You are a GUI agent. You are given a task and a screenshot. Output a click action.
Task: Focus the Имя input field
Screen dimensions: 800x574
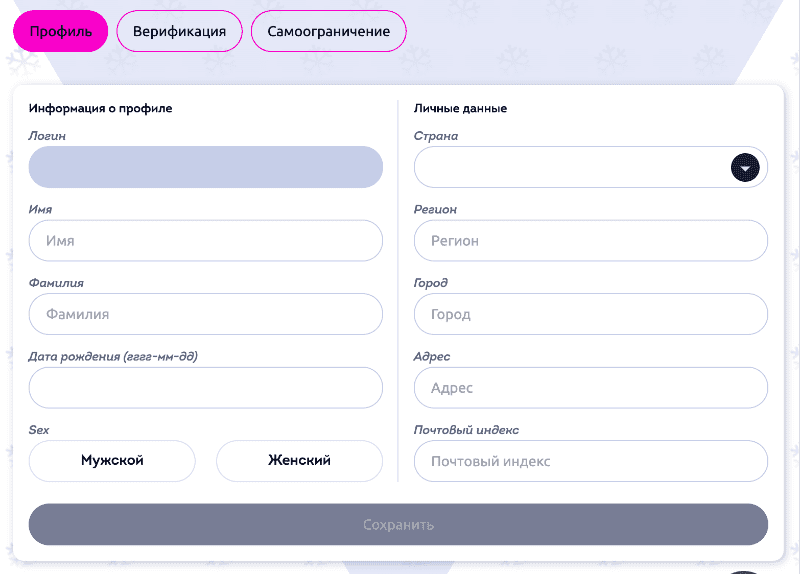click(205, 241)
